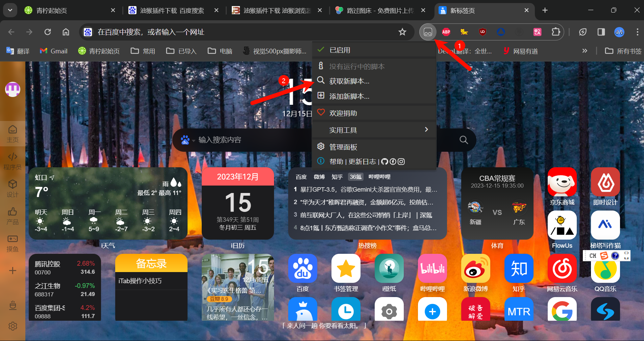Expand hidden bookmarks via the double chevron
The width and height of the screenshot is (644, 341).
click(x=585, y=51)
